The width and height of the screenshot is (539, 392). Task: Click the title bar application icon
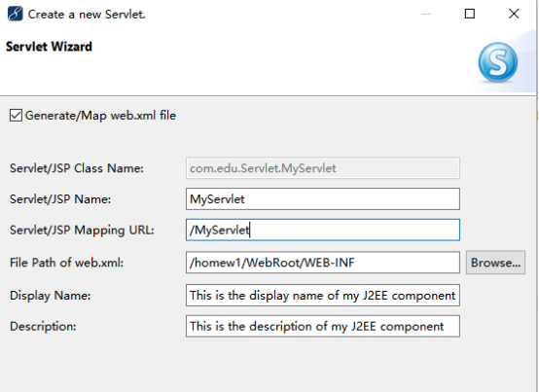16,14
